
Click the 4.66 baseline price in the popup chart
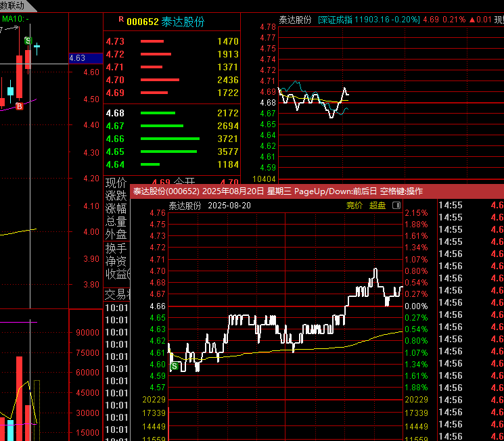click(x=158, y=306)
